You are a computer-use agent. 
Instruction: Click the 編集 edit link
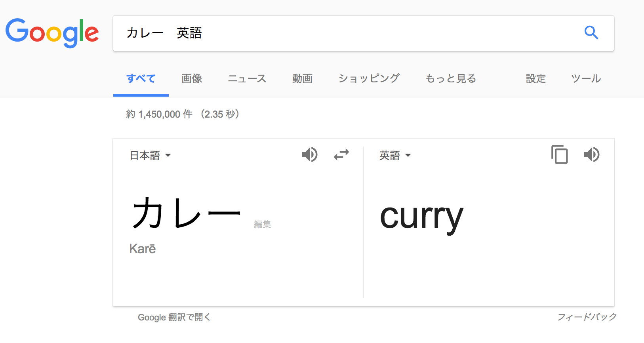(262, 224)
